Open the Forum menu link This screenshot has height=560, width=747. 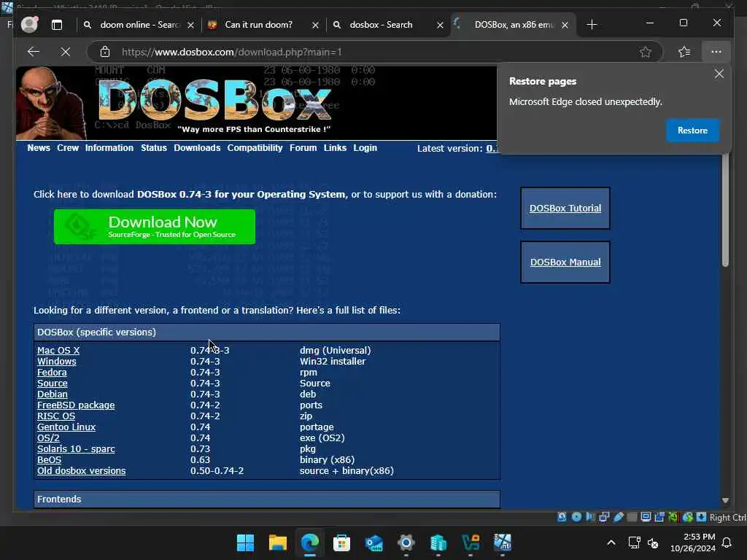point(303,148)
